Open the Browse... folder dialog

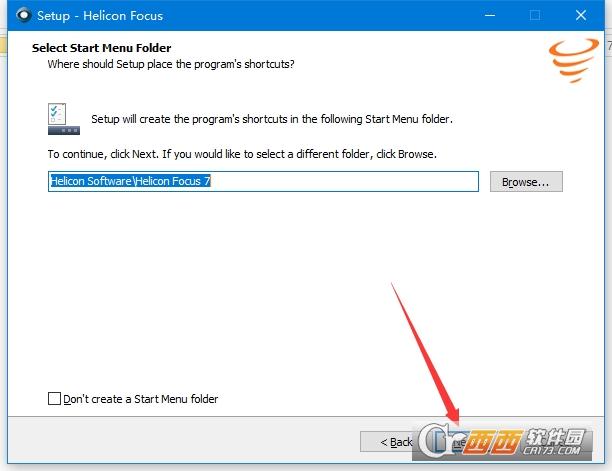(x=526, y=182)
